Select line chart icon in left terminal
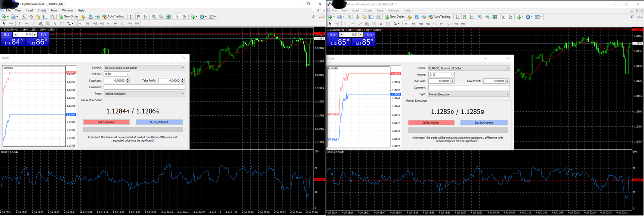The width and height of the screenshot is (644, 216). click(x=145, y=16)
